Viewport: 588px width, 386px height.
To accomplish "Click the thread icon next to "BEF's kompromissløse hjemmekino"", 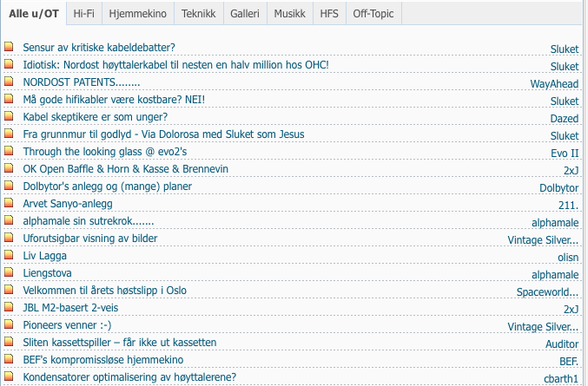I will click(x=9, y=360).
